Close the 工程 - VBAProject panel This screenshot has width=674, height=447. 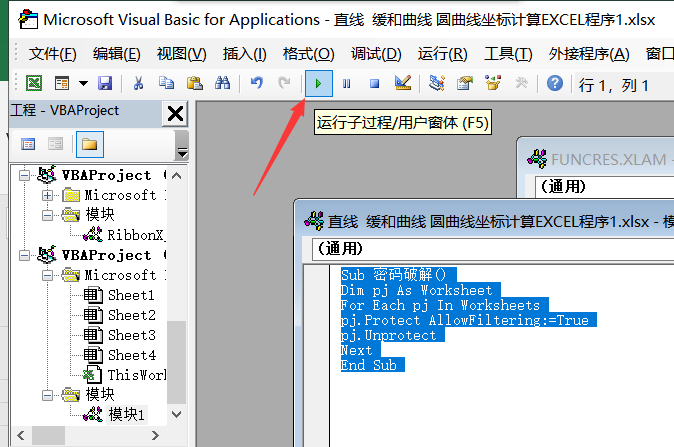click(x=175, y=114)
